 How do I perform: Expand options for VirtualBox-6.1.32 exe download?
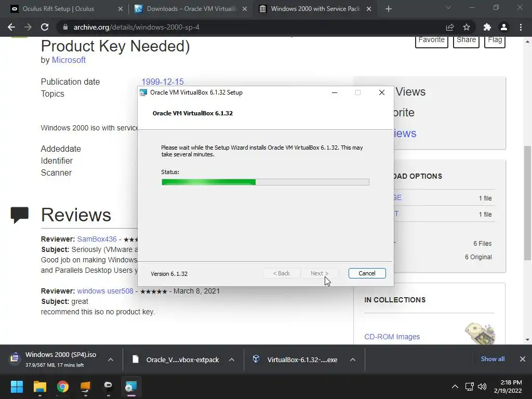pos(353,360)
